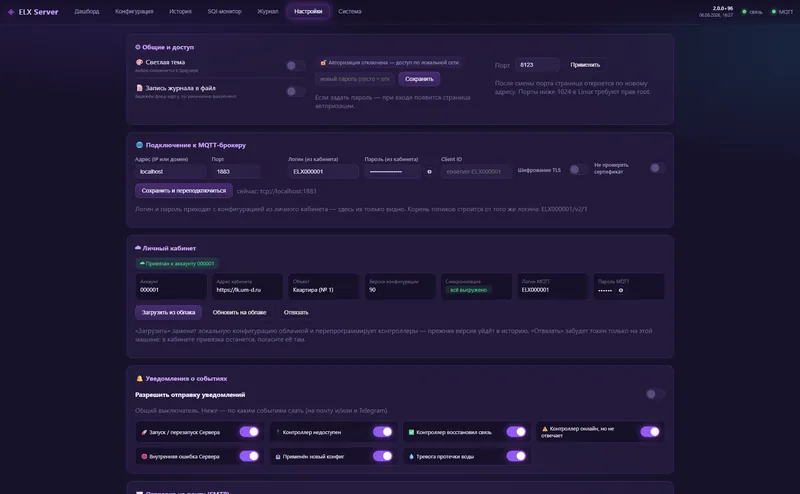Show MQTT broker password via eye icon

(430, 172)
